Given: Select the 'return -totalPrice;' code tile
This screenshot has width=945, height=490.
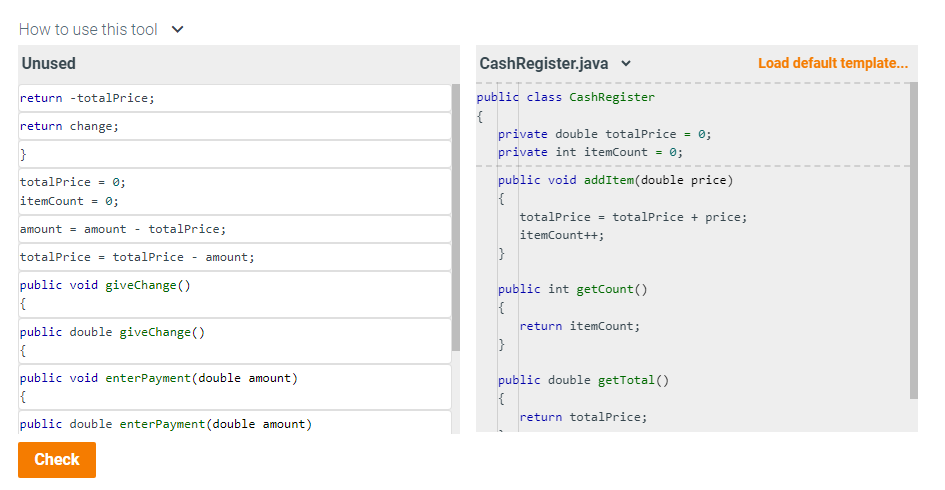Looking at the screenshot, I should point(235,98).
